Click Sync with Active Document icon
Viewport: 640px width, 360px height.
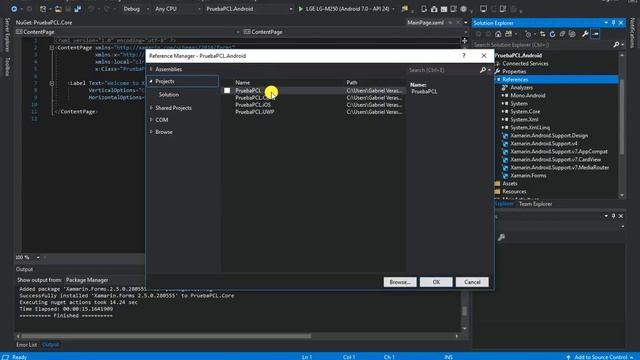(x=542, y=34)
